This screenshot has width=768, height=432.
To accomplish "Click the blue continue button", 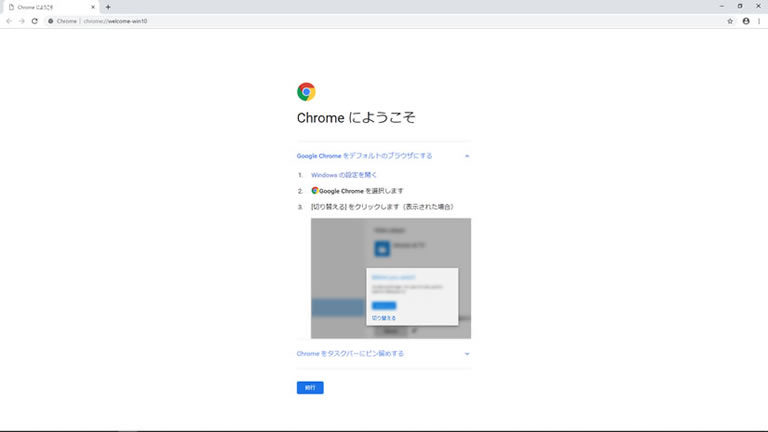I will click(310, 387).
